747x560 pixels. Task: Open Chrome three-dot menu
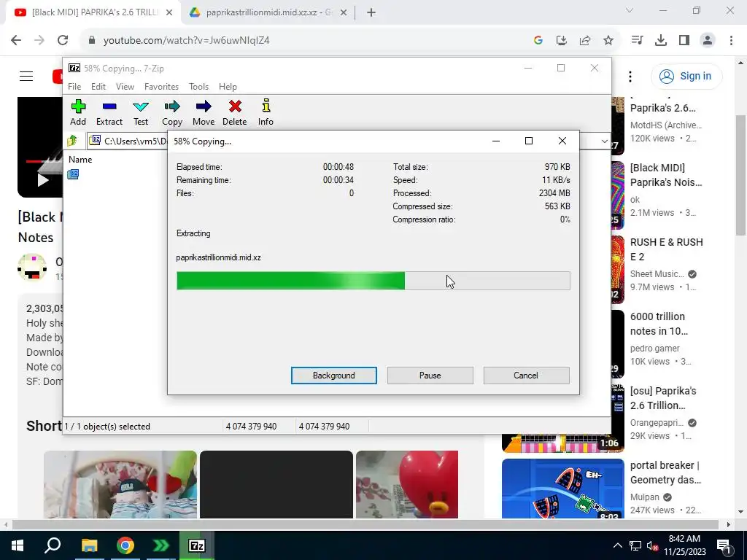(x=731, y=41)
